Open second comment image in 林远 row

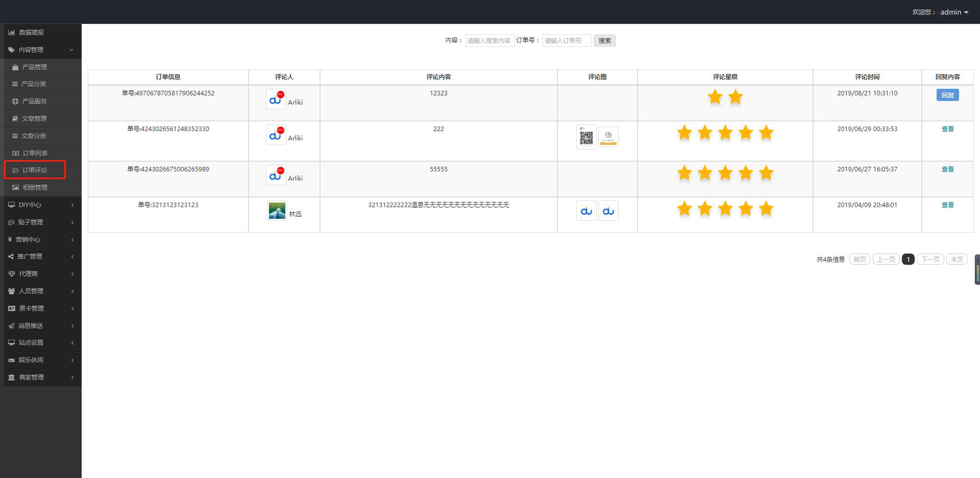coord(608,211)
